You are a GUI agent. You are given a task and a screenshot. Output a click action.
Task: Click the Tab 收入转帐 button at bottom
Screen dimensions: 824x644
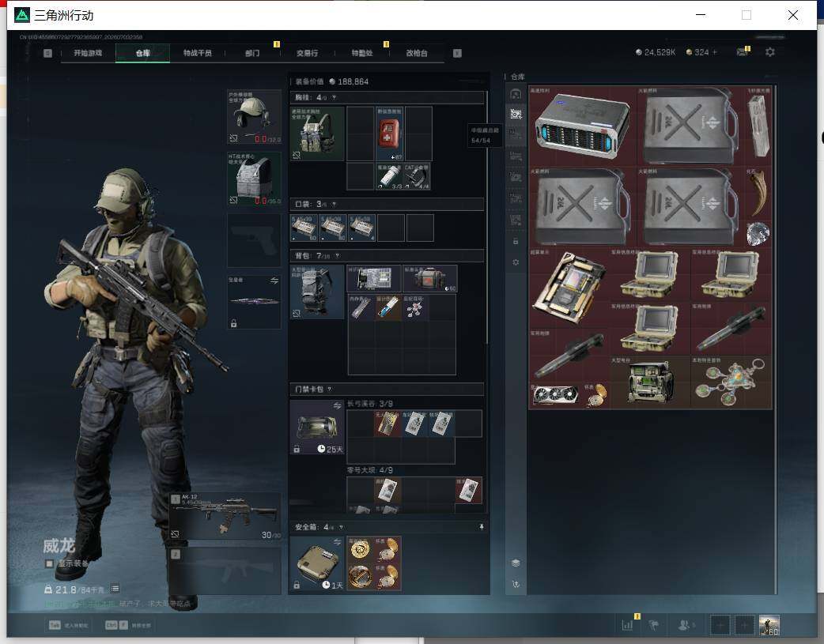(x=68, y=625)
